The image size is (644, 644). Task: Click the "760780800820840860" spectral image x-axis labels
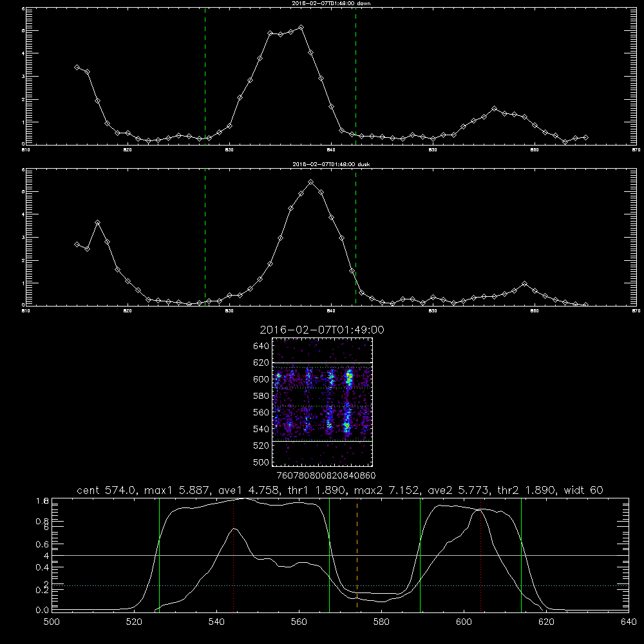click(326, 475)
